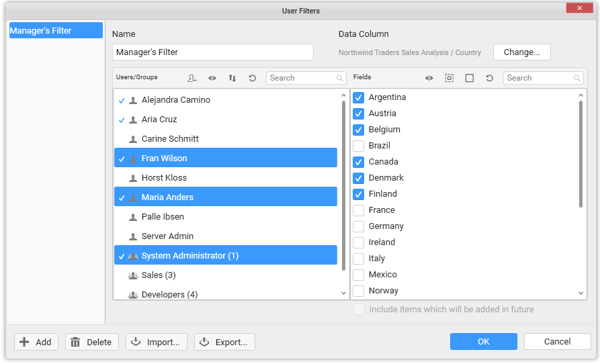This screenshot has width=600, height=364.
Task: Toggle the eye icon in Users/Groups toolbar
Action: (212, 78)
